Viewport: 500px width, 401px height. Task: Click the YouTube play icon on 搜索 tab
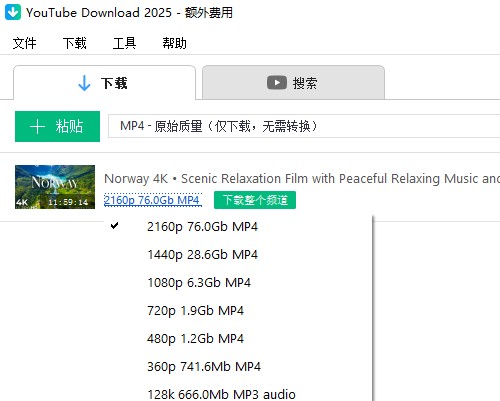pyautogui.click(x=277, y=83)
